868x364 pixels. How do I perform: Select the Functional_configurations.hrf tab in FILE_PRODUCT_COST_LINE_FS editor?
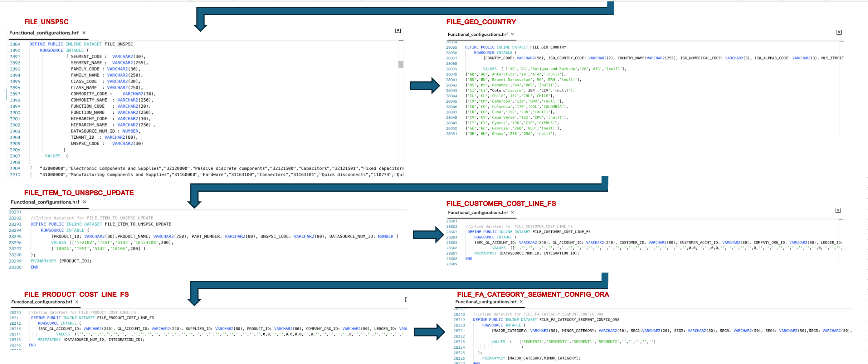click(x=42, y=302)
